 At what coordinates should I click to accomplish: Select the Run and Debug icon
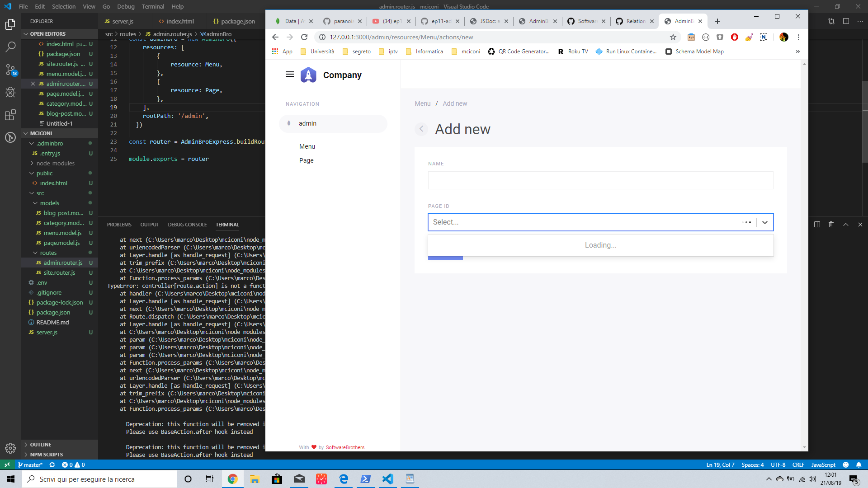(x=10, y=92)
